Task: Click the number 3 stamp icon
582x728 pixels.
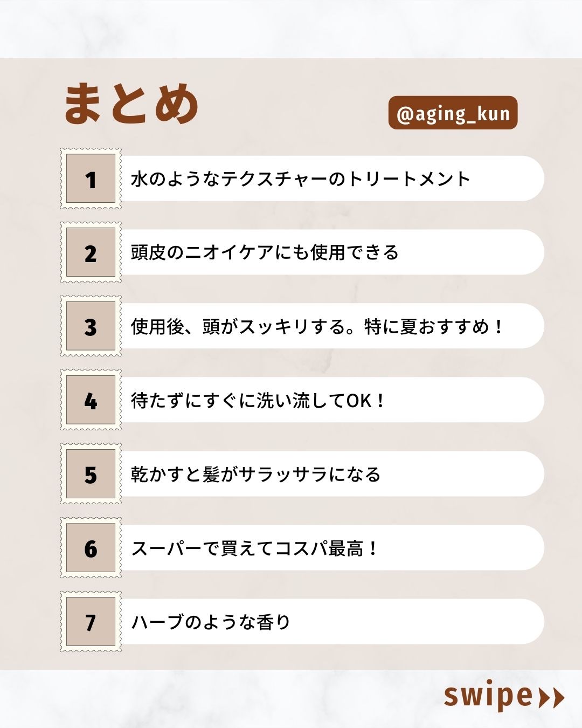Action: pos(91,326)
